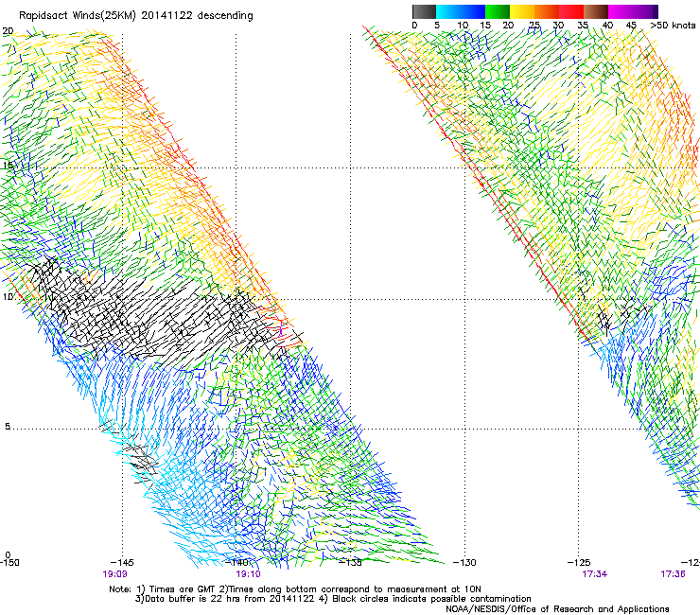Click the NOAA/NESDIS credit line
The height and width of the screenshot is (615, 700).
click(x=557, y=609)
